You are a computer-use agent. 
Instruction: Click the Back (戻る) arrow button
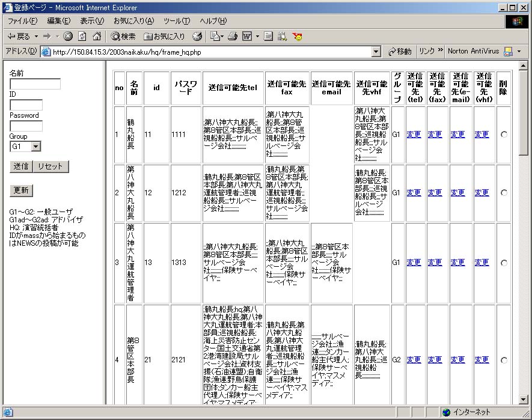[x=19, y=36]
